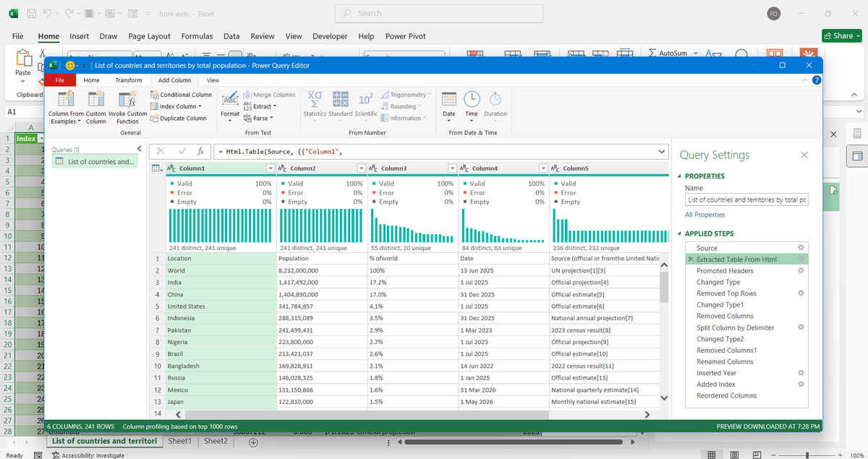868x459 pixels.
Task: Select the Changed Type applied step
Action: point(718,282)
